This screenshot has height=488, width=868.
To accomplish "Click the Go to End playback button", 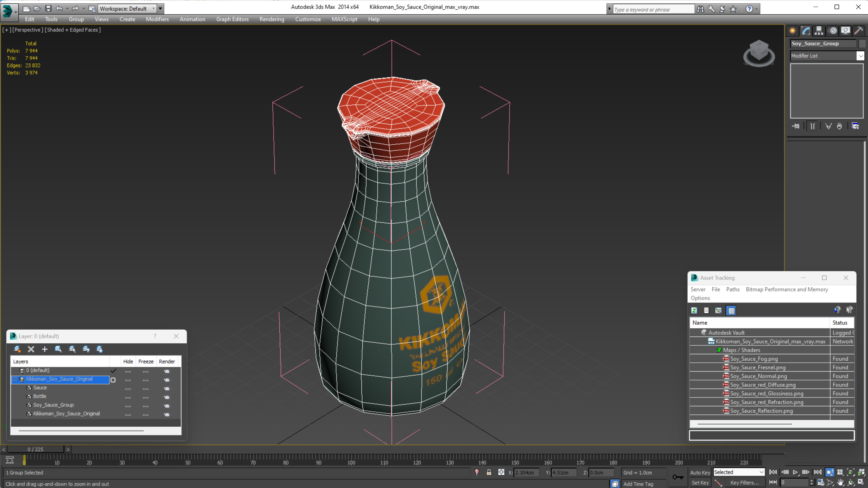I will (x=818, y=472).
